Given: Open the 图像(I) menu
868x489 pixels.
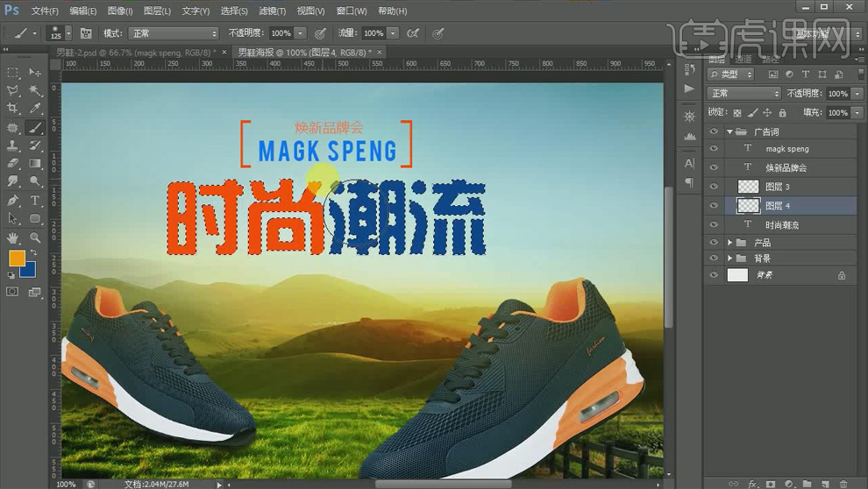Looking at the screenshot, I should pos(120,11).
